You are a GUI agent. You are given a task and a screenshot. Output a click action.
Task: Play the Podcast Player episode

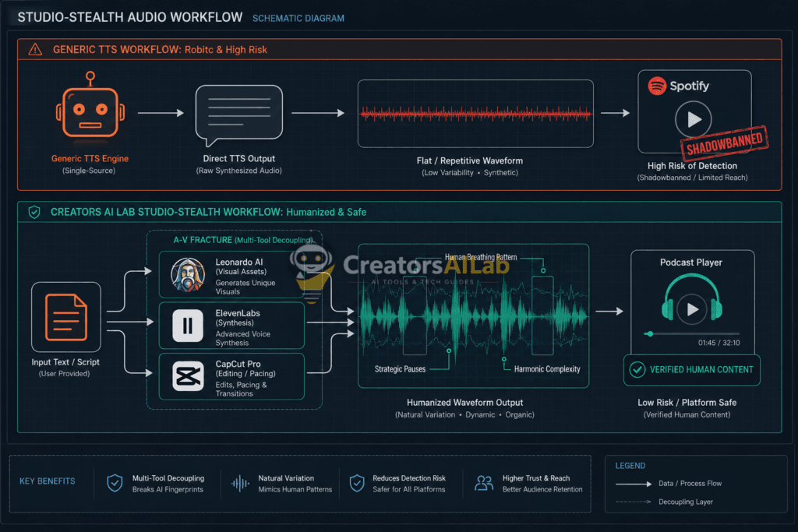(x=692, y=309)
